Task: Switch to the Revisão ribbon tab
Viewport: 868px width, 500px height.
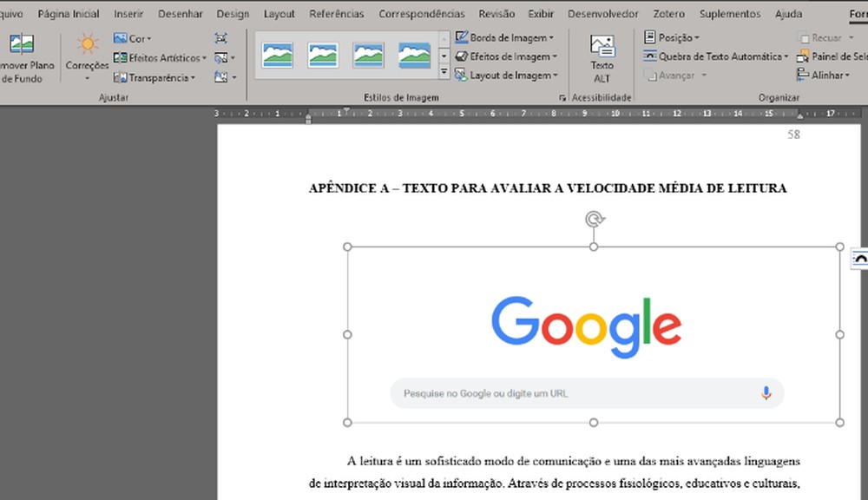Action: [x=496, y=13]
